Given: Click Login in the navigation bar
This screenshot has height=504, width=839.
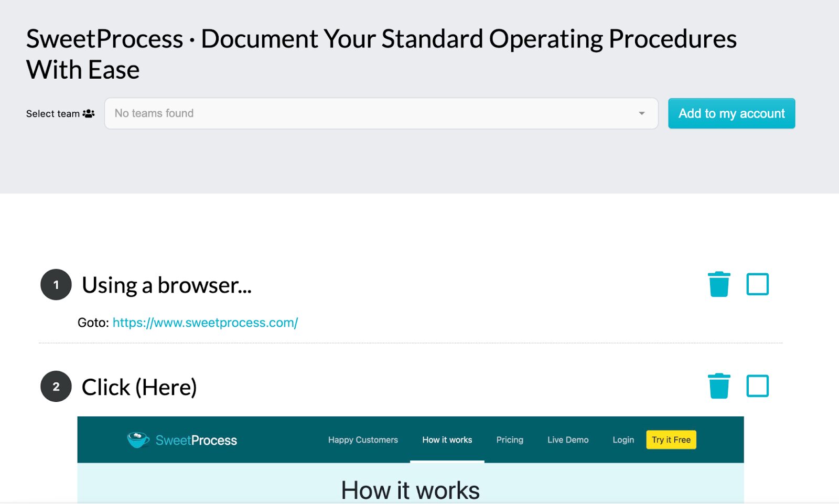Looking at the screenshot, I should click(x=623, y=439).
